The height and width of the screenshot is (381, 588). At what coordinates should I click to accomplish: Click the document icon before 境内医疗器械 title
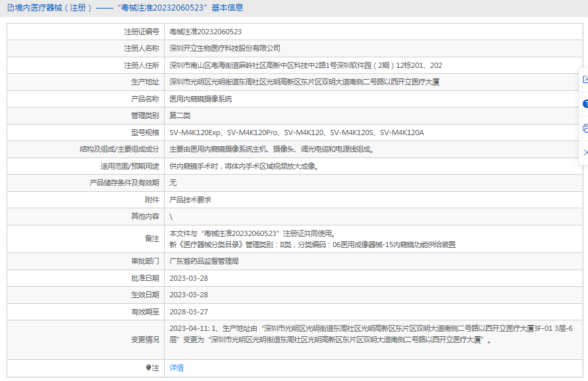(x=11, y=7)
